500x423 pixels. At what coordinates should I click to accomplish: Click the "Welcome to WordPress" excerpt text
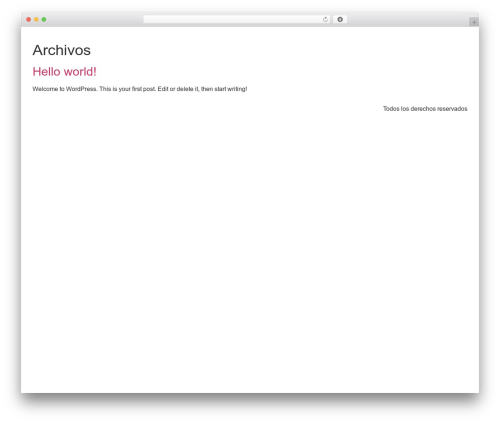(x=140, y=89)
